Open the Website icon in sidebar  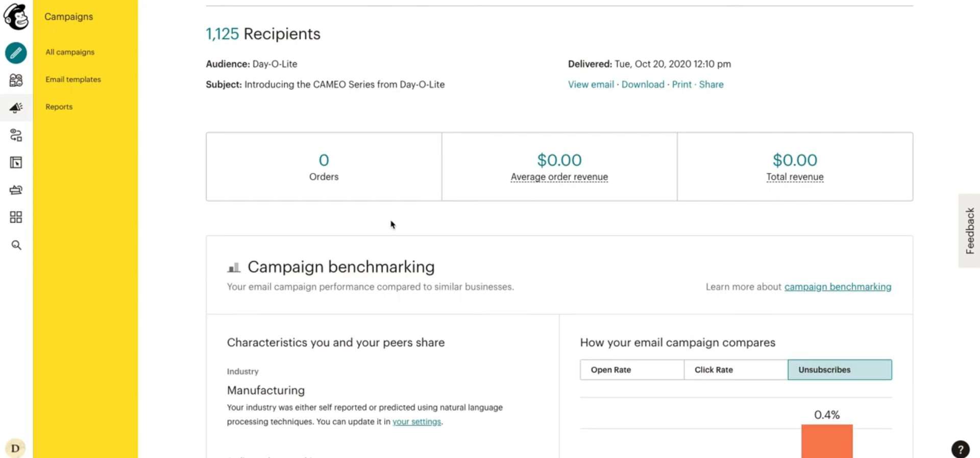point(16,162)
